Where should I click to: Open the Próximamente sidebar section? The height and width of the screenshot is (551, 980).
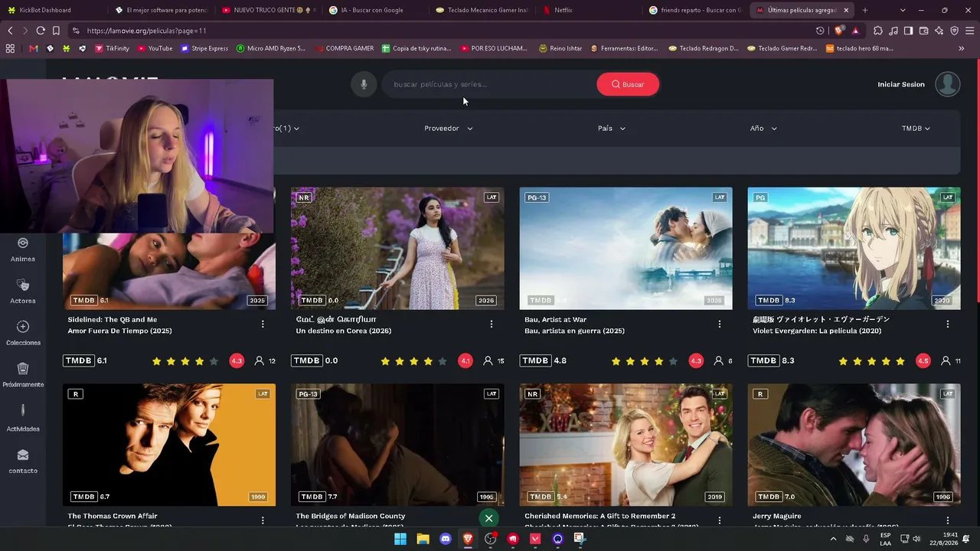23,375
